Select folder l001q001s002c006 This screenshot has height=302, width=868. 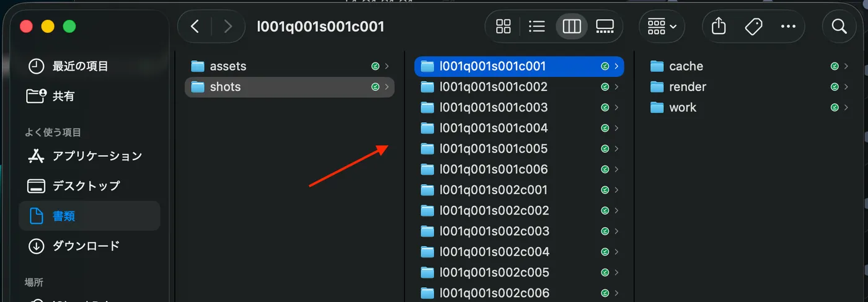click(519, 293)
